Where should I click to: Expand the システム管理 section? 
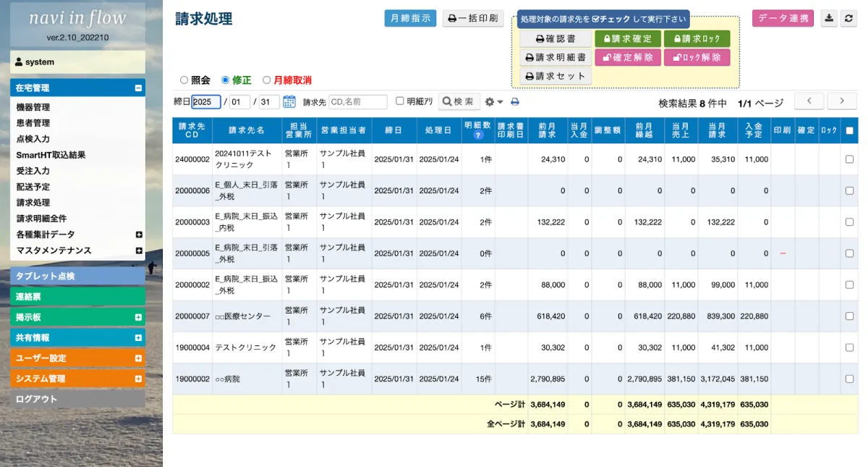pos(138,379)
